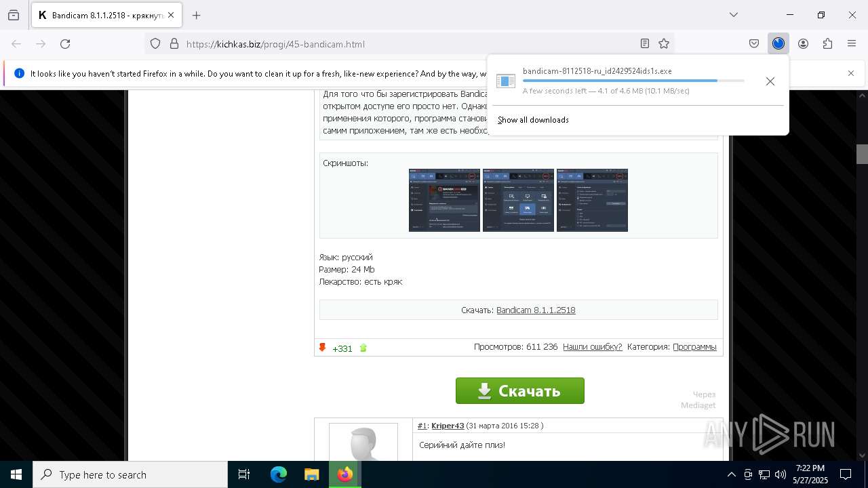Toggle reader view icon

tap(645, 44)
